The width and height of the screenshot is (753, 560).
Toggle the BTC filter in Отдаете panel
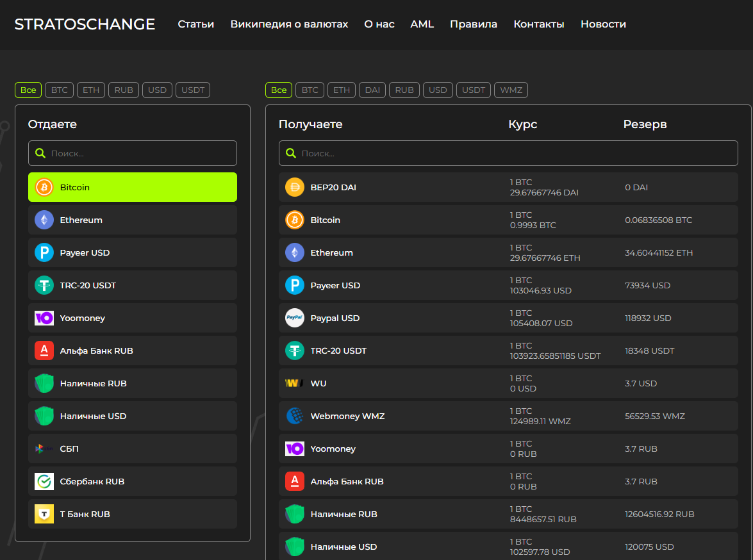point(59,90)
